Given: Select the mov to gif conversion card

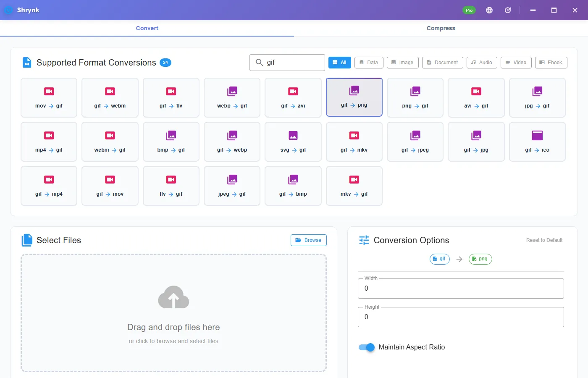Looking at the screenshot, I should 49,97.
